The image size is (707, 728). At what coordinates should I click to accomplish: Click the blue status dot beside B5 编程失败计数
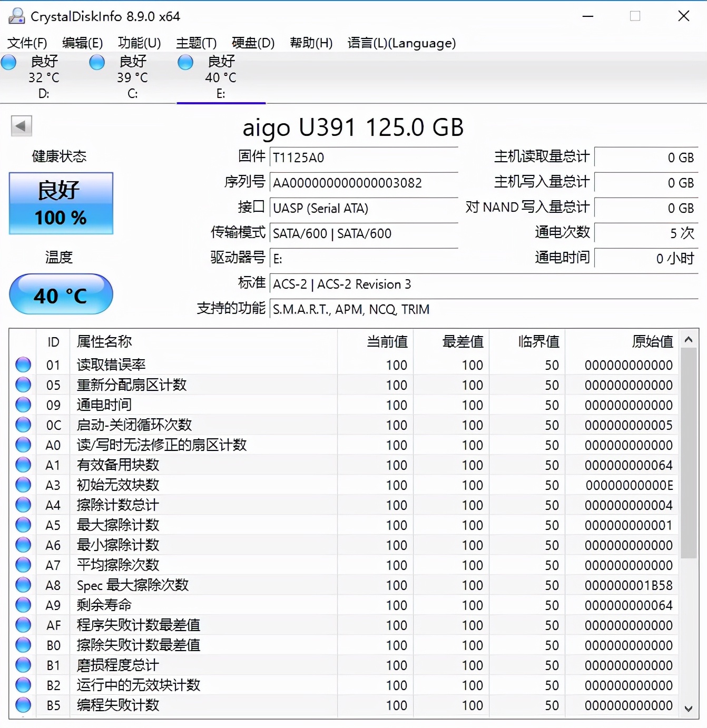[x=23, y=705]
